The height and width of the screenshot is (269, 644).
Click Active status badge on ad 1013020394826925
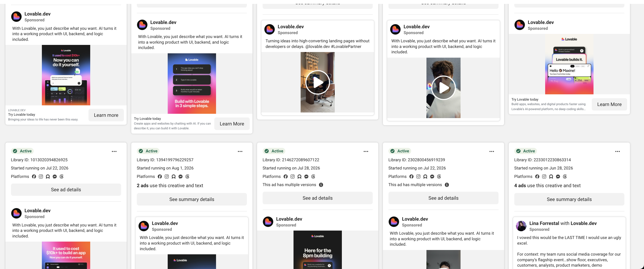click(x=22, y=151)
